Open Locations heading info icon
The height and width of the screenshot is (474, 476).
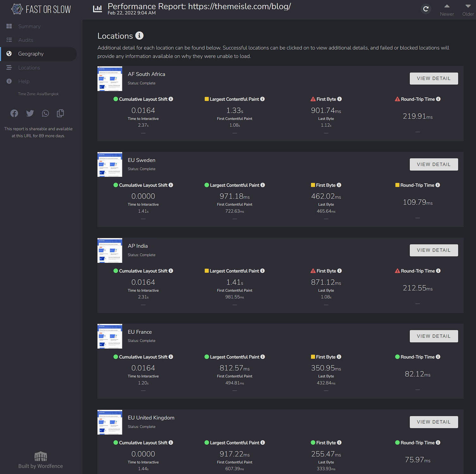click(x=139, y=36)
